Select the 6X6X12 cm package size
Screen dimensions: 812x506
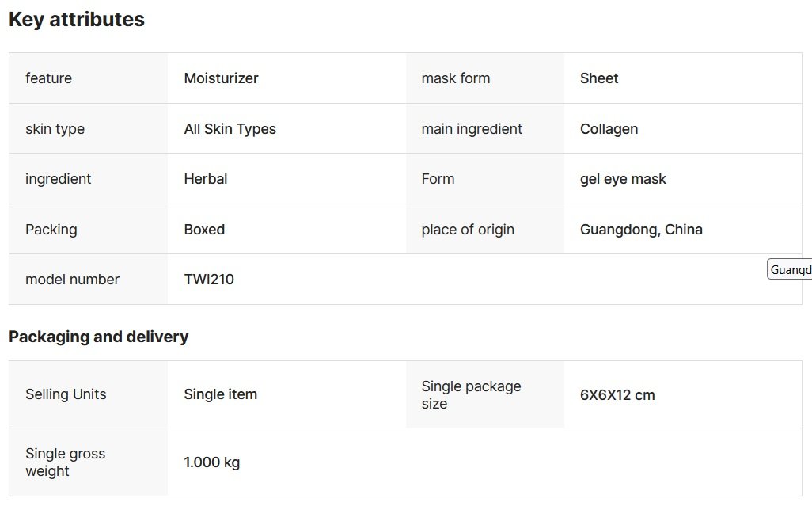click(617, 394)
